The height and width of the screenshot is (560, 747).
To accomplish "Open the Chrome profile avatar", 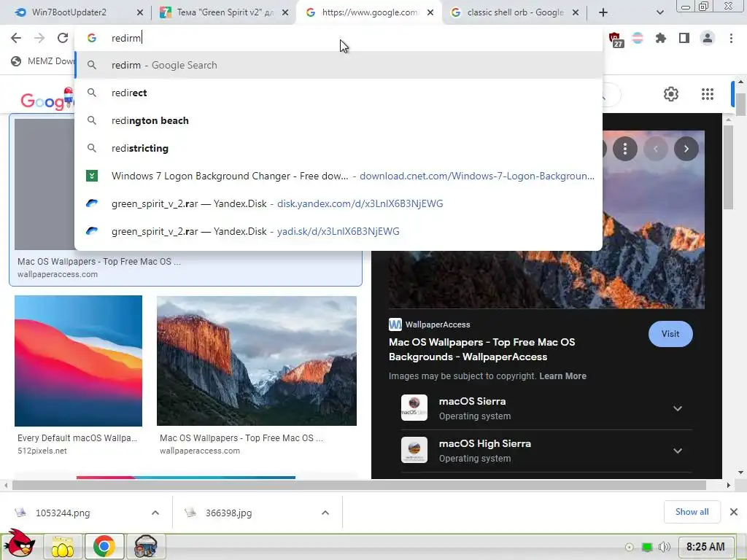I will click(x=708, y=38).
